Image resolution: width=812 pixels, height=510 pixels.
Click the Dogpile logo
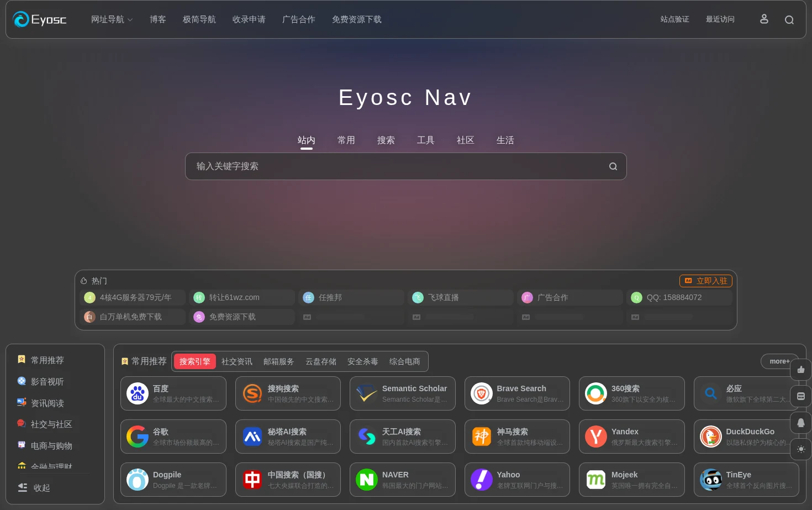coord(138,480)
